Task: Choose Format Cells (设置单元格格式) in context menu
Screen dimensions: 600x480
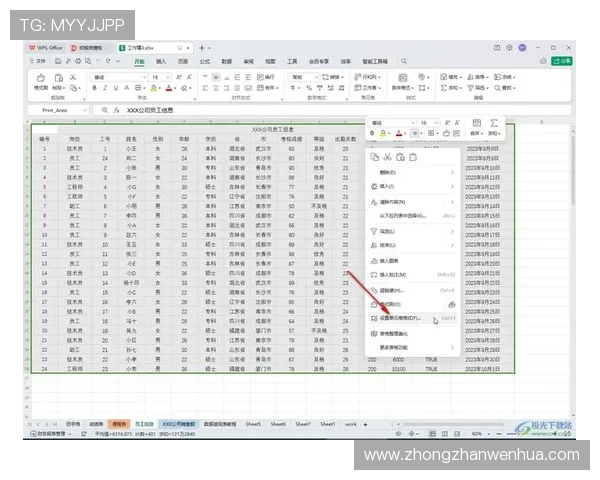Action: pyautogui.click(x=412, y=318)
